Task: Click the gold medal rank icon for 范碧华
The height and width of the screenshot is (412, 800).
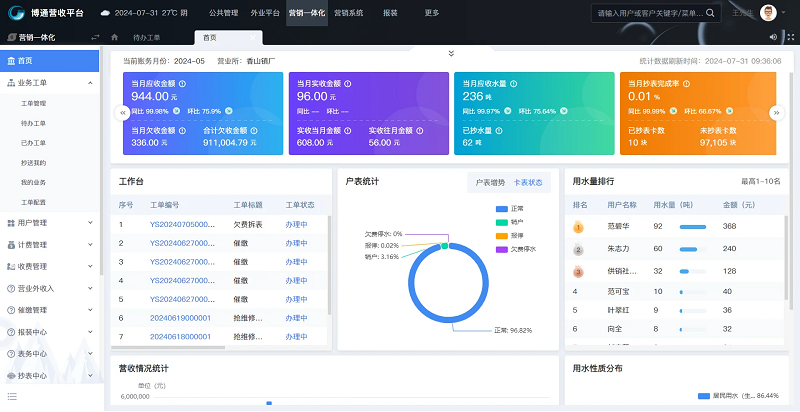Action: 578,227
